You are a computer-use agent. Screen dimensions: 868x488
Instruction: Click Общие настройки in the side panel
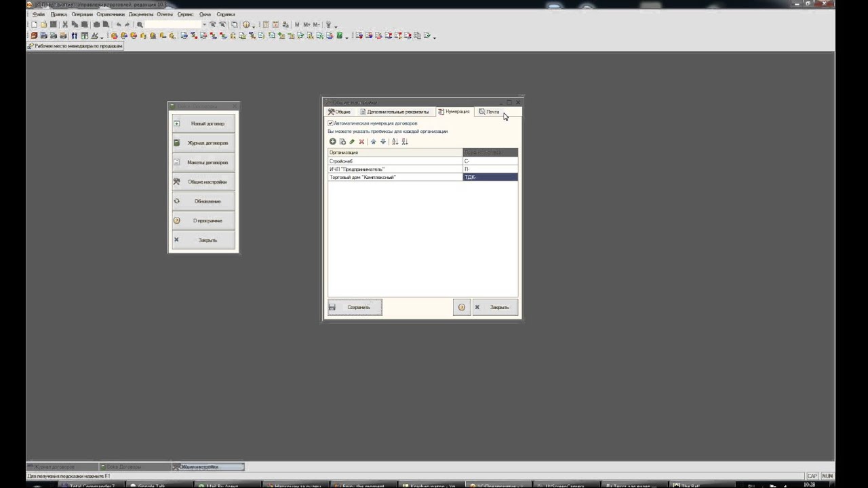point(203,182)
